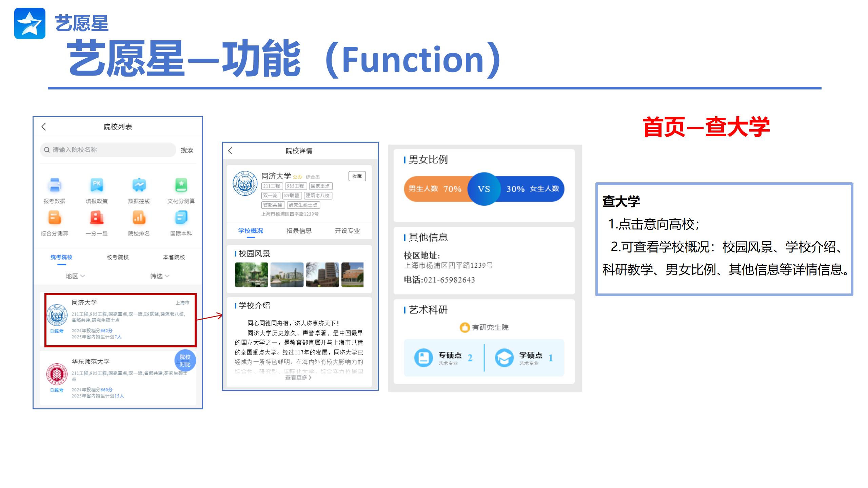Open the 数据控线 chart icon

coord(139,185)
